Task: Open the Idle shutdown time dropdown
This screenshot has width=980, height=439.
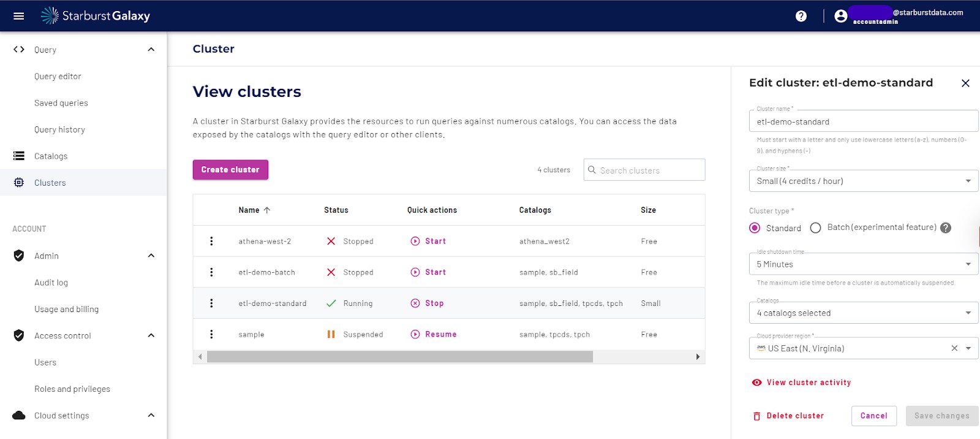Action: click(864, 264)
